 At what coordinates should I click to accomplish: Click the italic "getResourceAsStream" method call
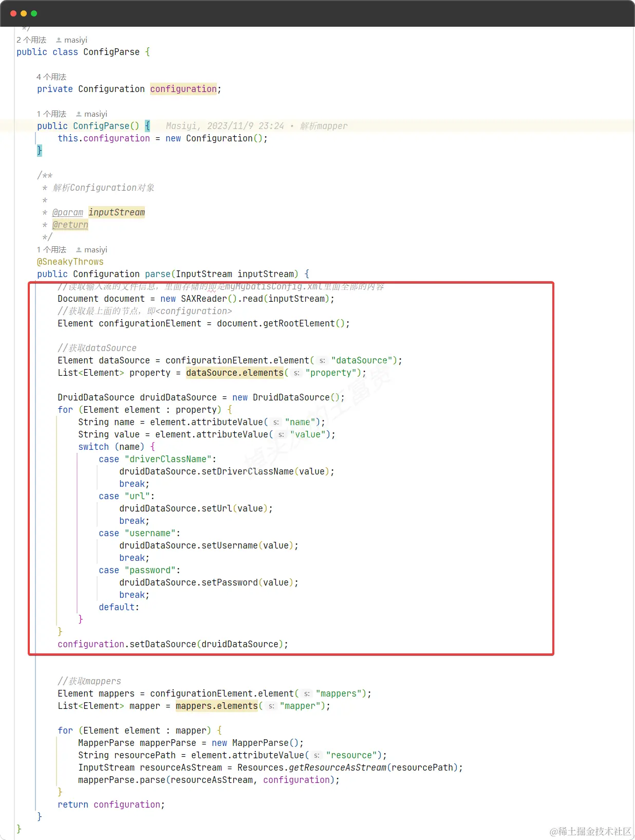(338, 768)
